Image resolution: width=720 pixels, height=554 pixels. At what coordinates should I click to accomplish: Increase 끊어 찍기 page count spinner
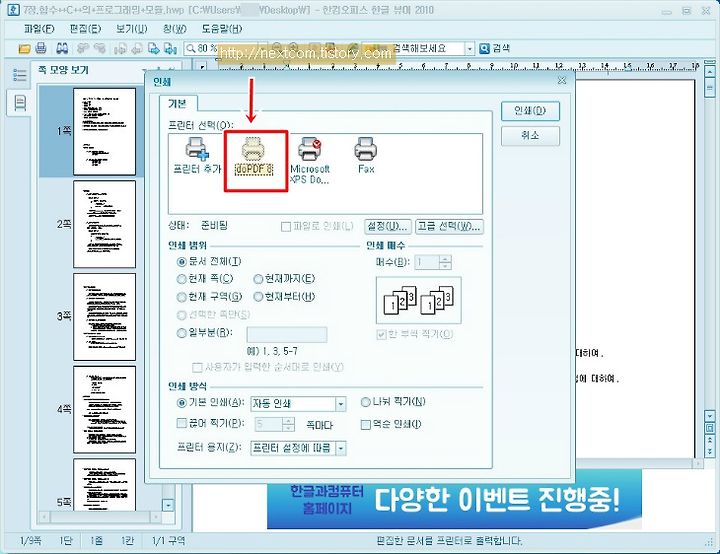pos(288,421)
